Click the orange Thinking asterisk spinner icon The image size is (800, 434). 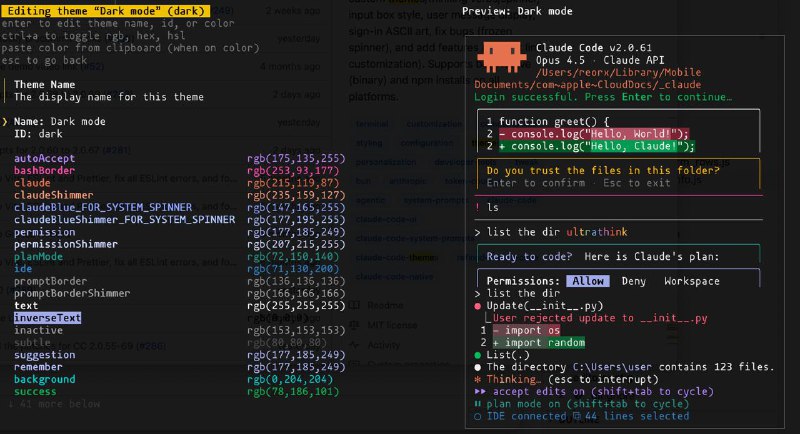pyautogui.click(x=479, y=380)
